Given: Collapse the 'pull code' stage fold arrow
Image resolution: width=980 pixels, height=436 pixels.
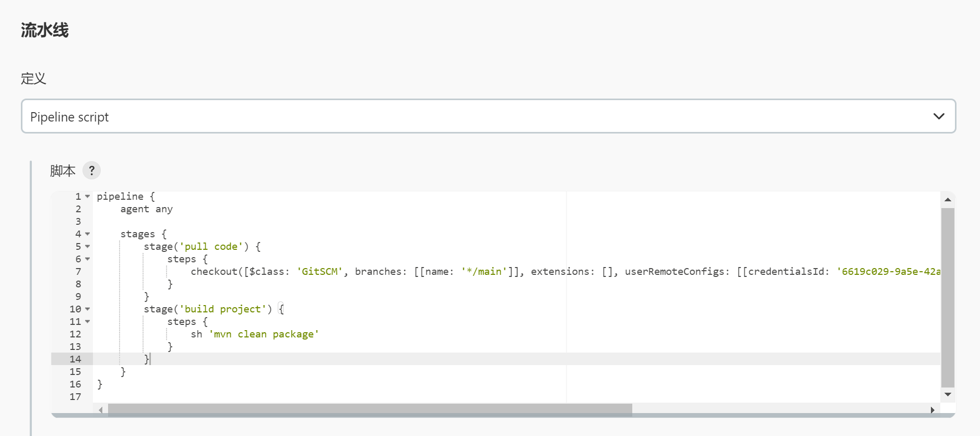Looking at the screenshot, I should pos(88,247).
